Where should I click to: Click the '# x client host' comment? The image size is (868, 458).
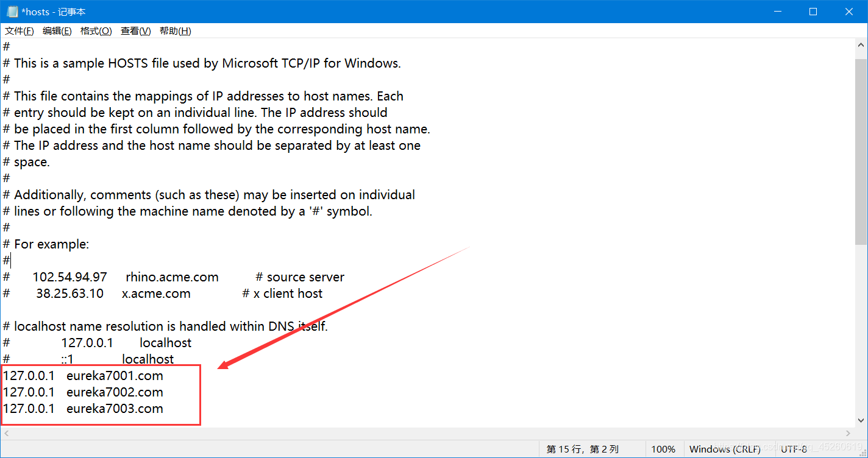[282, 294]
